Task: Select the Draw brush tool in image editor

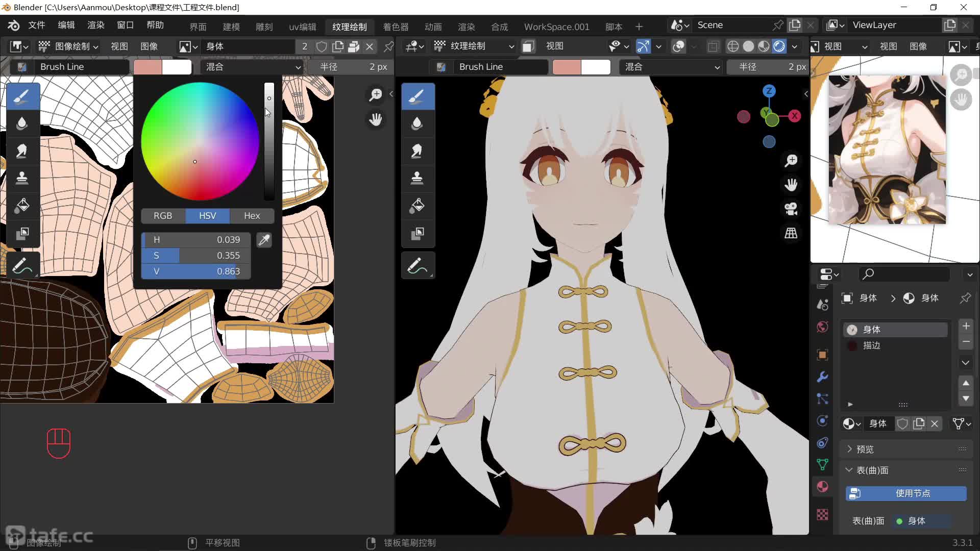Action: pyautogui.click(x=22, y=96)
